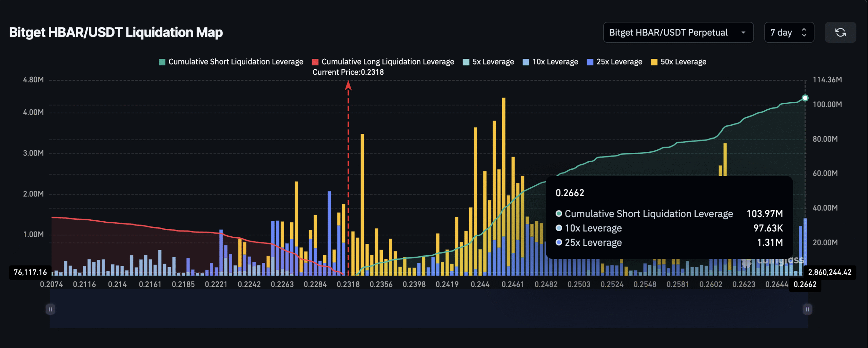The height and width of the screenshot is (348, 868).
Task: Click the right pause handle of the range selector
Action: point(807,309)
